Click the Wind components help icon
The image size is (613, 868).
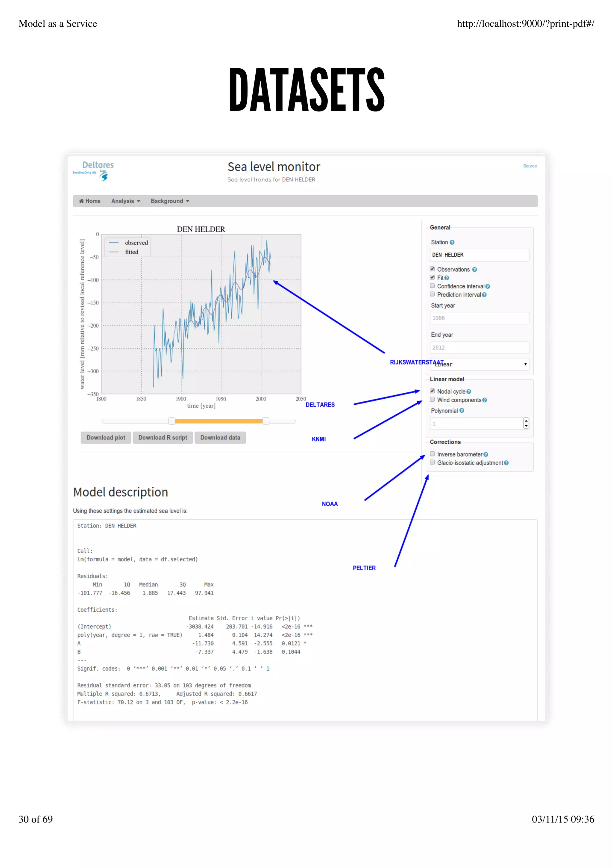(x=484, y=400)
